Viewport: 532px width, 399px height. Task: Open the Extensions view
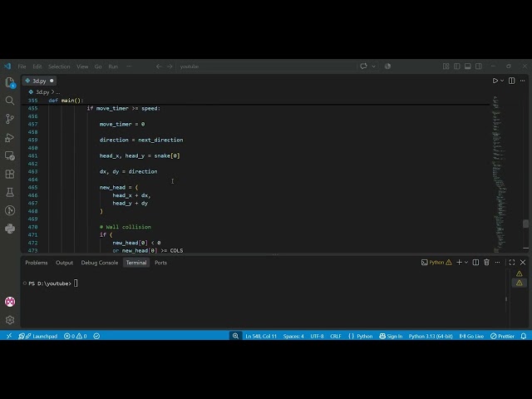(x=10, y=174)
